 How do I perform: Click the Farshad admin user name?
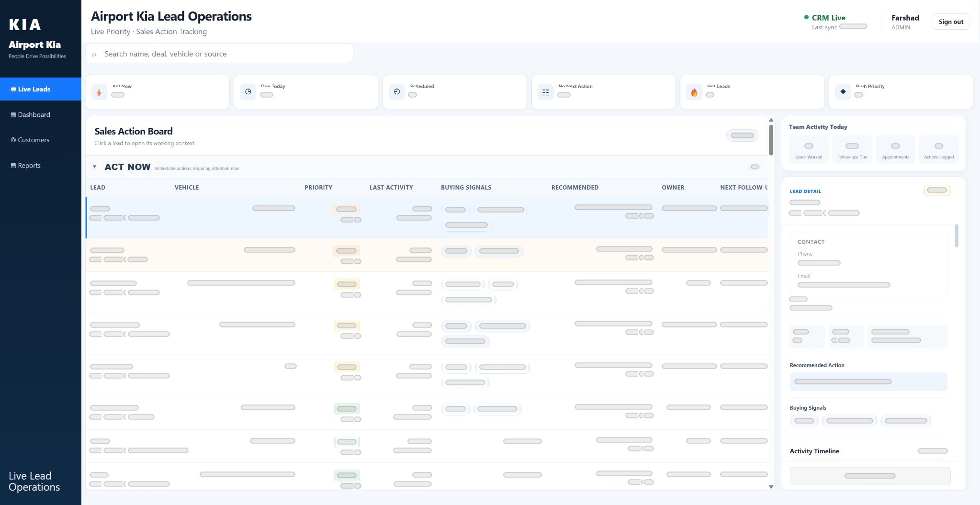(905, 18)
